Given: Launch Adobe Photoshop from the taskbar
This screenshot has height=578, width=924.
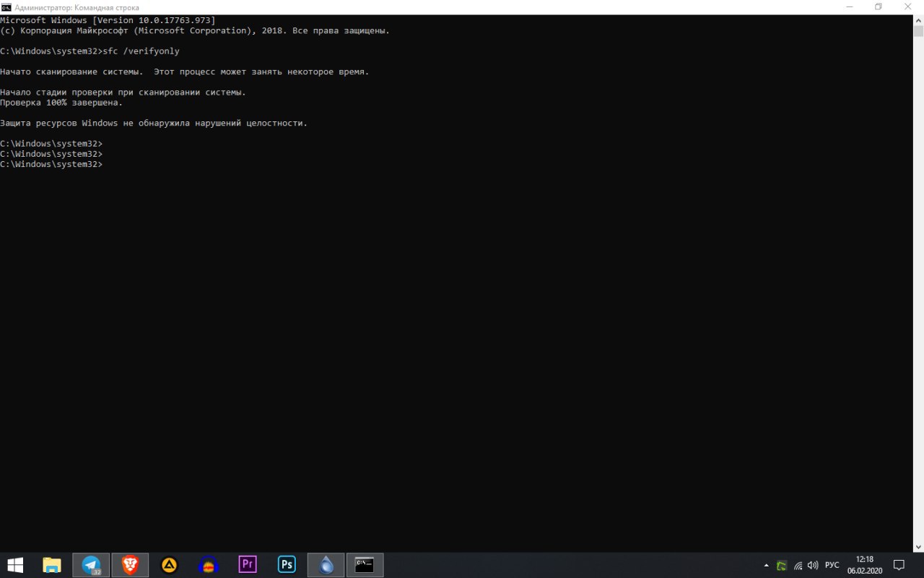Looking at the screenshot, I should coord(287,565).
